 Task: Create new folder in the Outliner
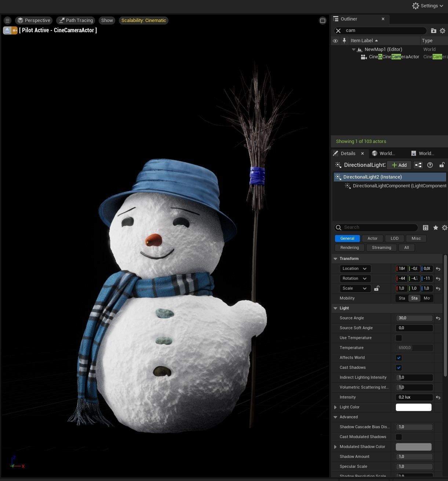click(x=433, y=31)
